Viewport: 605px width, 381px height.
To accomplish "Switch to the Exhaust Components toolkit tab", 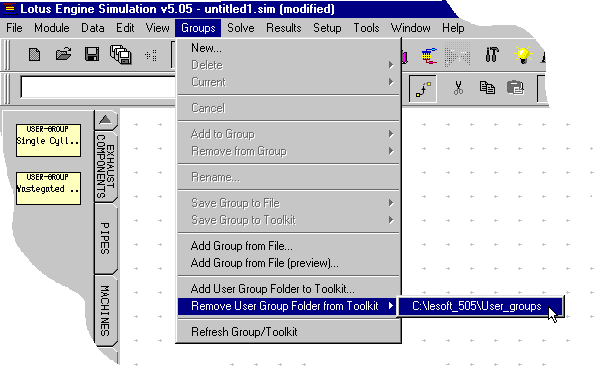I will click(105, 166).
